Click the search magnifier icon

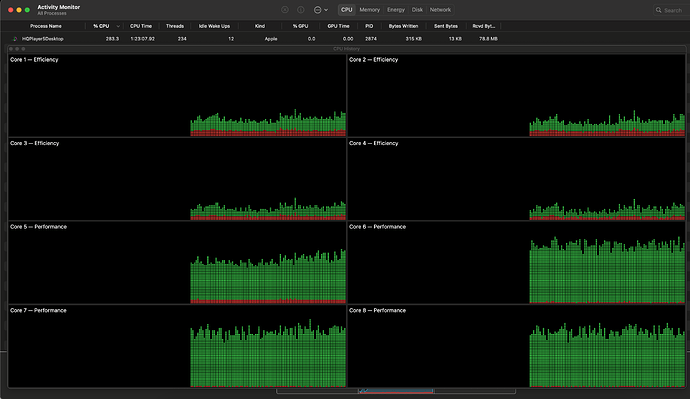(x=659, y=10)
